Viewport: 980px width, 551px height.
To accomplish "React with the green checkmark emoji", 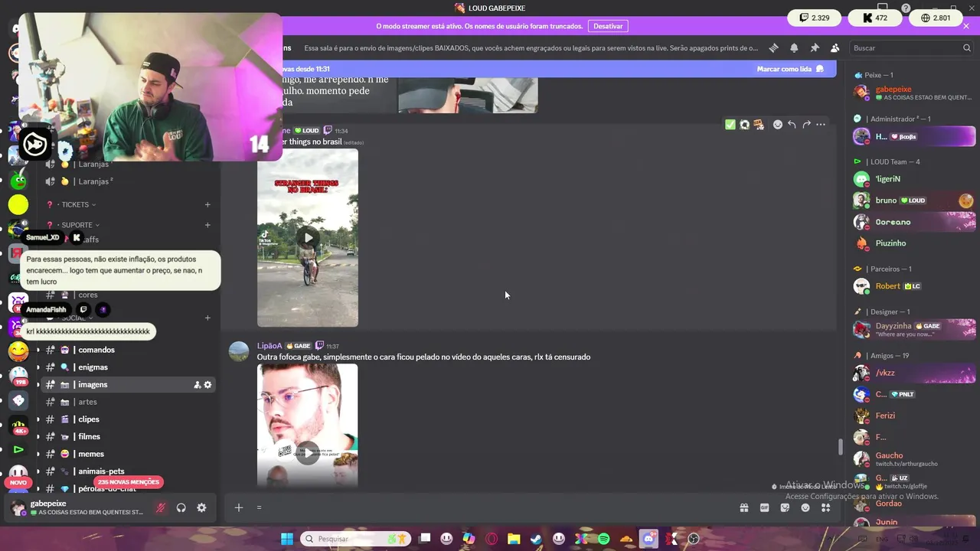I will pos(730,124).
